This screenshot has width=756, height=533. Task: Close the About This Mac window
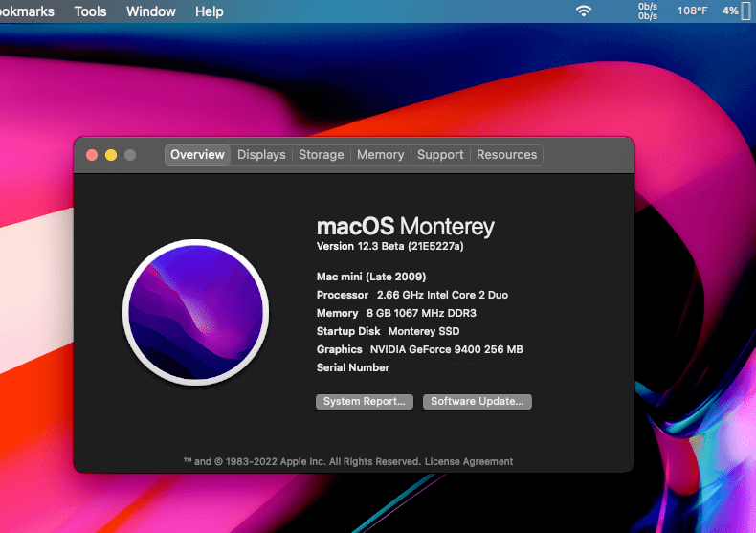[x=92, y=155]
